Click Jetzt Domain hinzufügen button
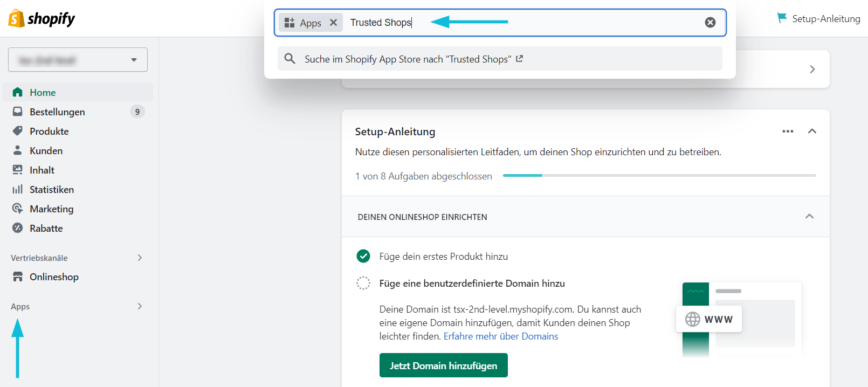868x387 pixels. [x=444, y=365]
